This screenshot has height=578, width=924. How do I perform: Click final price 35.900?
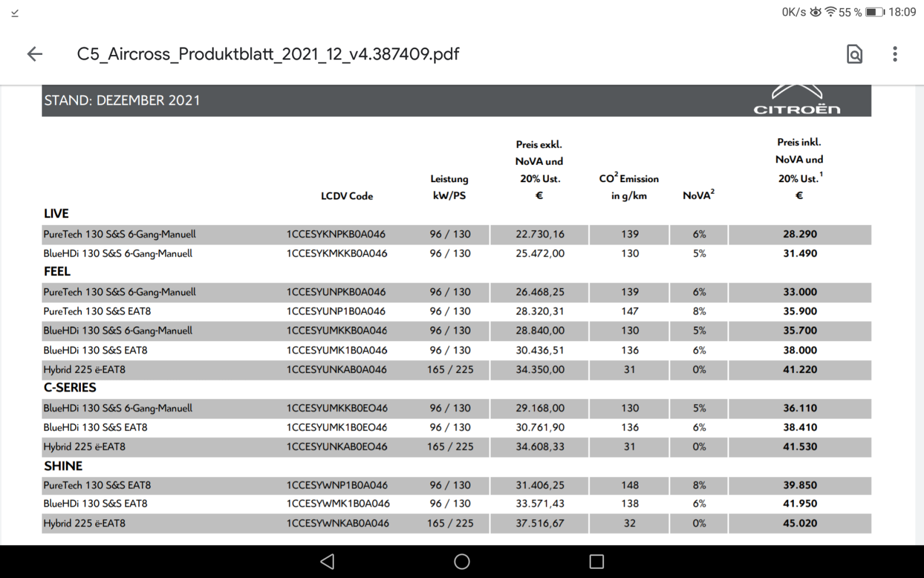(x=800, y=311)
